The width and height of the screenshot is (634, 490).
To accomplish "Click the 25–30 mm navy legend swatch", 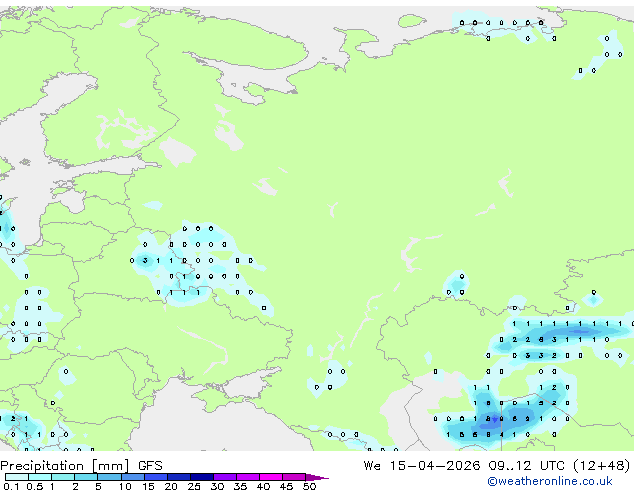I will (202, 477).
